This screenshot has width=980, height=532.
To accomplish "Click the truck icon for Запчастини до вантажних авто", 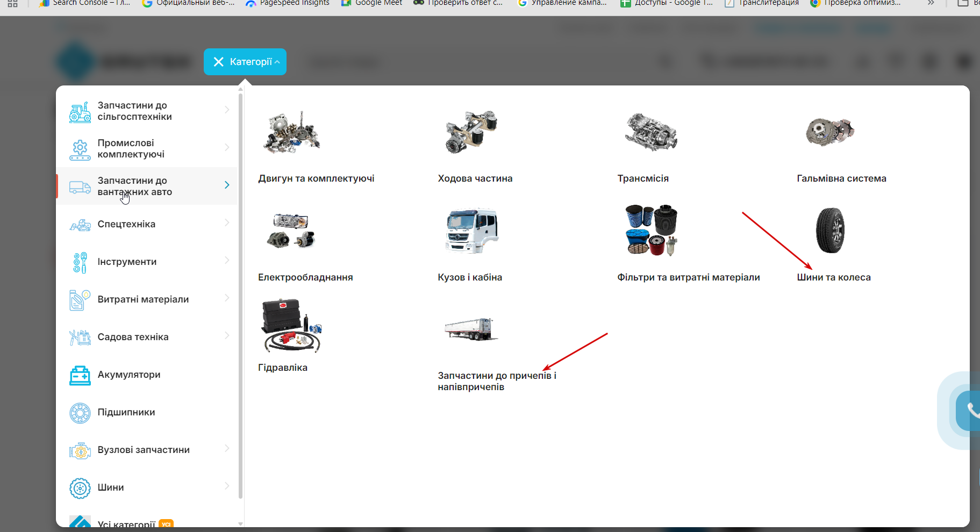I will pos(80,187).
